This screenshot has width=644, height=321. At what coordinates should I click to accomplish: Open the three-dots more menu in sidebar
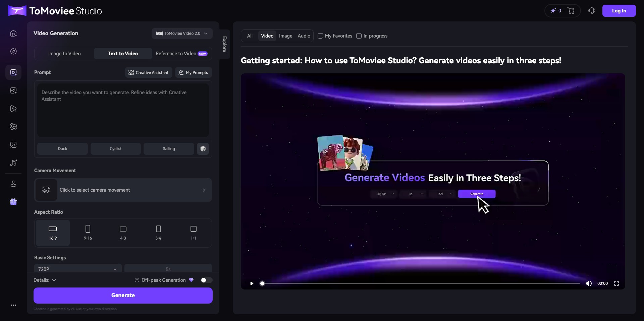click(13, 305)
